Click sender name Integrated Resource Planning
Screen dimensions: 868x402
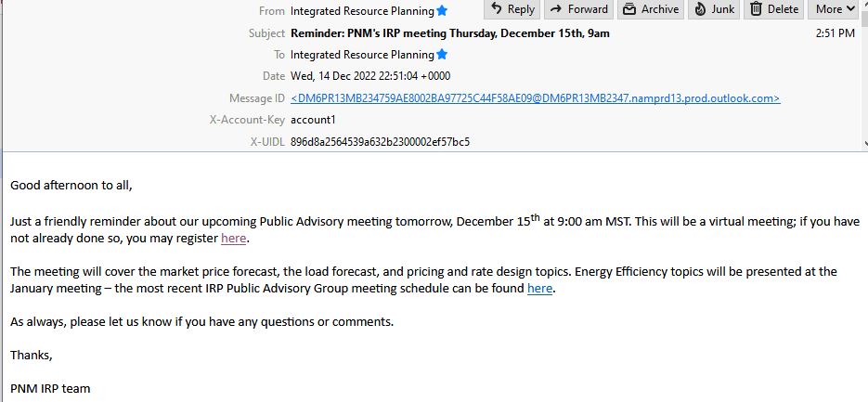362,10
